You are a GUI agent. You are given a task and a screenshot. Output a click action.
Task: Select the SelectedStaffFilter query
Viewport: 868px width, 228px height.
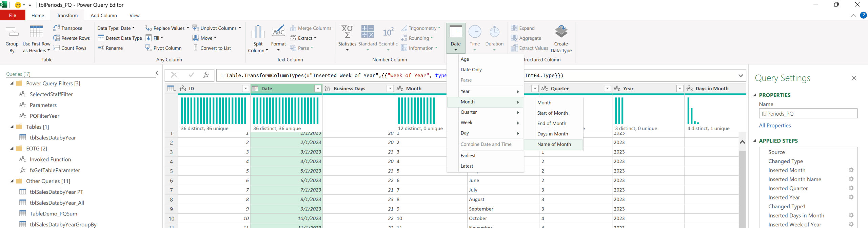coord(51,94)
